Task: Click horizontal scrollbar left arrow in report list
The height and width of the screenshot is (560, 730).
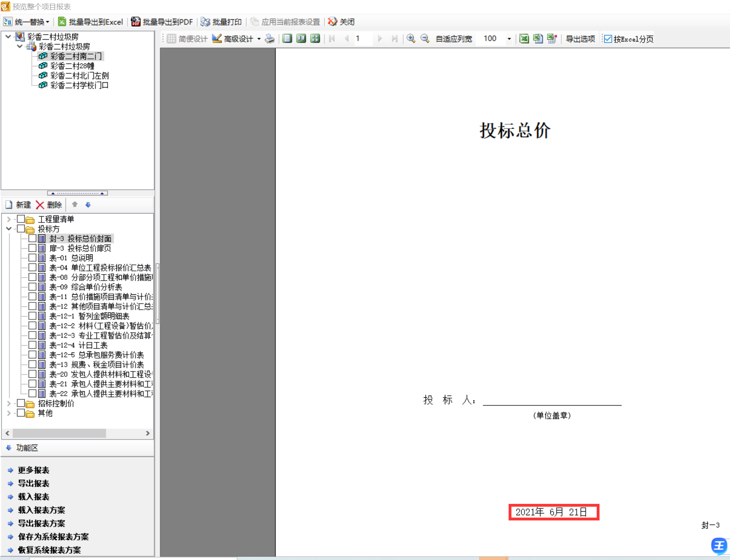Action: click(7, 433)
